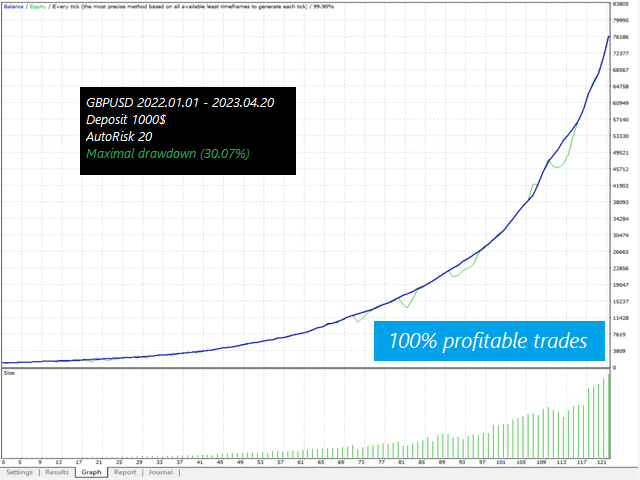Switch to the Journal tab

point(160,472)
